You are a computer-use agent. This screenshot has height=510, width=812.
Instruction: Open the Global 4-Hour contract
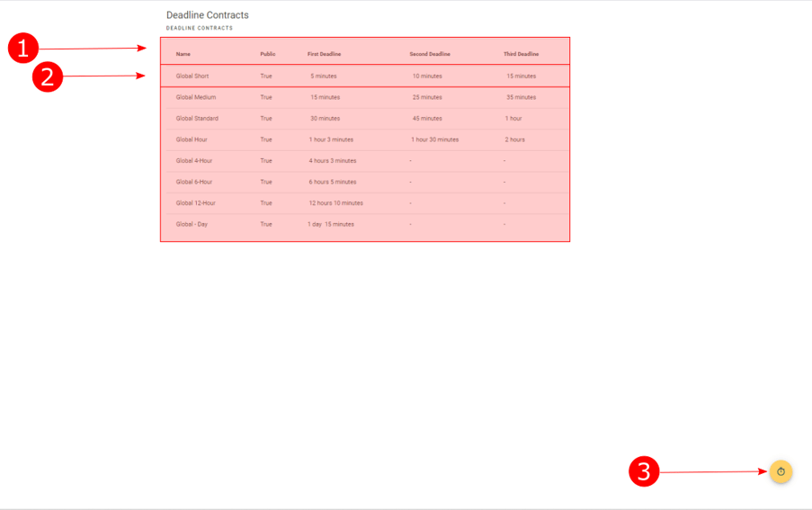pyautogui.click(x=365, y=161)
